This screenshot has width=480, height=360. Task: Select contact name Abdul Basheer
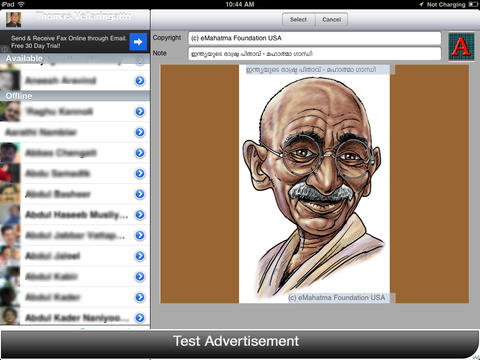(x=58, y=194)
